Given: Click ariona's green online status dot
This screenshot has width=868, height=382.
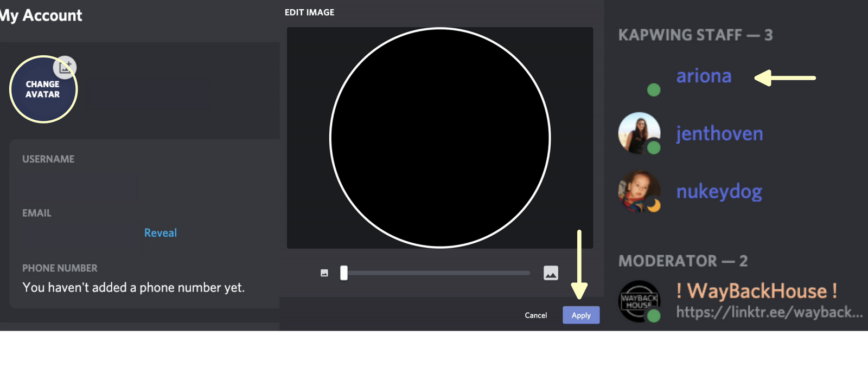Looking at the screenshot, I should (x=654, y=90).
